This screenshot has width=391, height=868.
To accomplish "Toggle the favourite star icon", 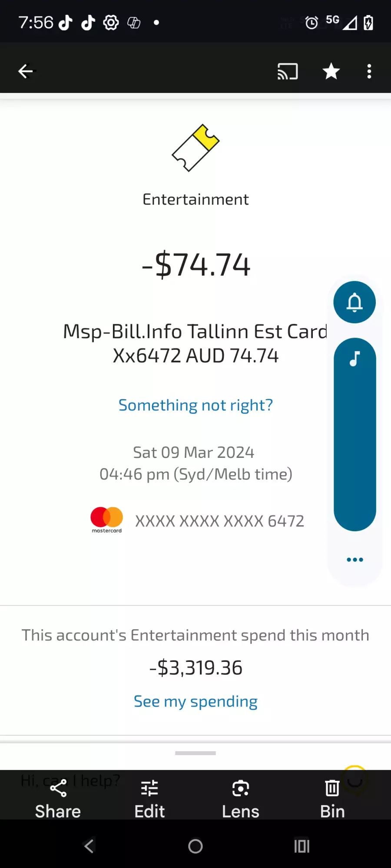I will [331, 71].
